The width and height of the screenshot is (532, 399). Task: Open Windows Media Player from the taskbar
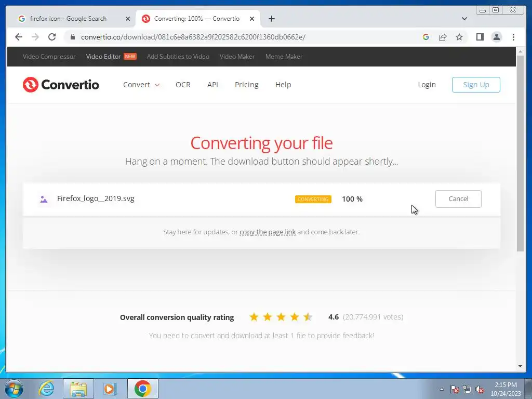(110, 389)
